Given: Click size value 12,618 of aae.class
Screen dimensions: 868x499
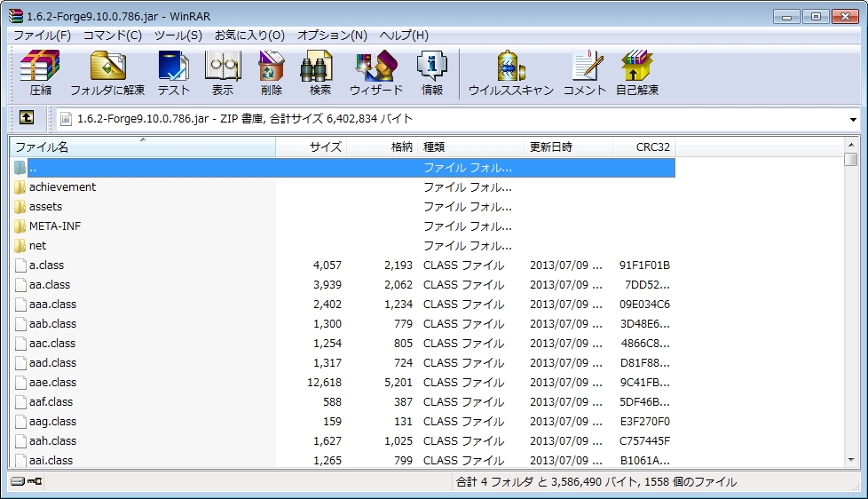Looking at the screenshot, I should [x=325, y=382].
